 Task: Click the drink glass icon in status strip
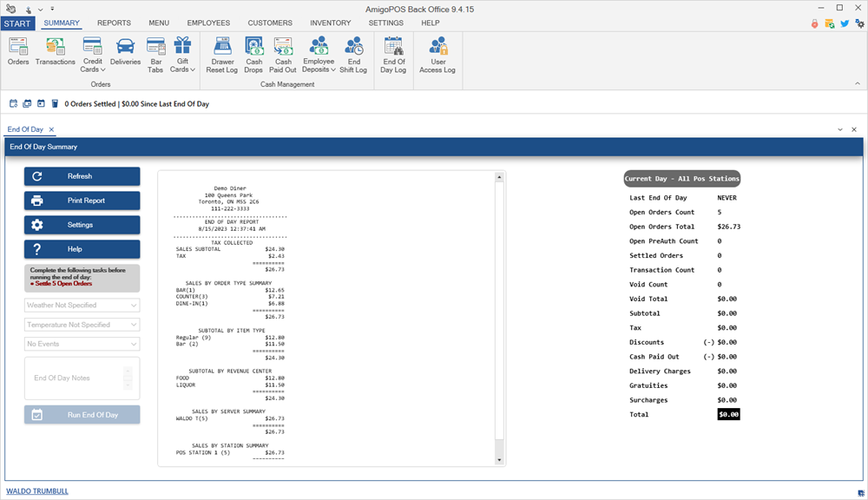coord(55,103)
